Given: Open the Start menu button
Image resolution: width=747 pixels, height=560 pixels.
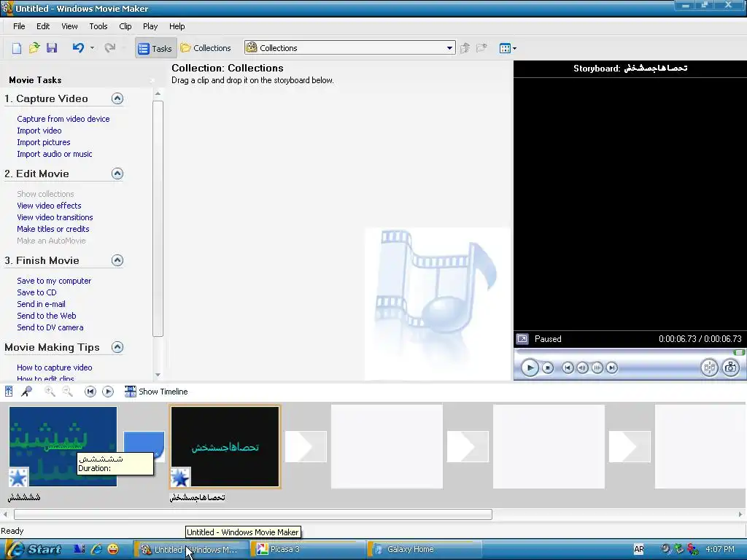Looking at the screenshot, I should point(34,549).
